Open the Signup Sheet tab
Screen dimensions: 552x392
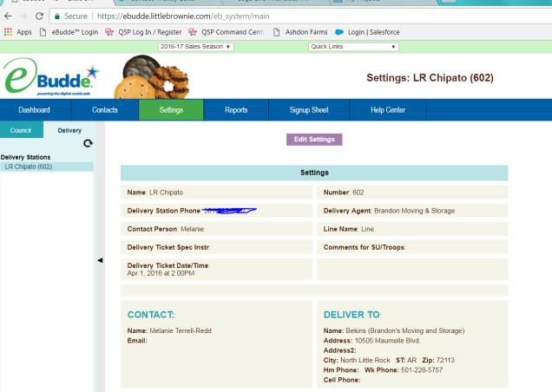tap(309, 110)
